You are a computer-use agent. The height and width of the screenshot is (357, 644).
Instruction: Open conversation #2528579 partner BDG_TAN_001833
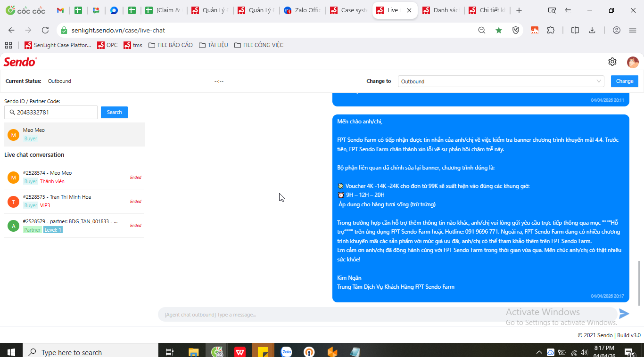tap(74, 225)
